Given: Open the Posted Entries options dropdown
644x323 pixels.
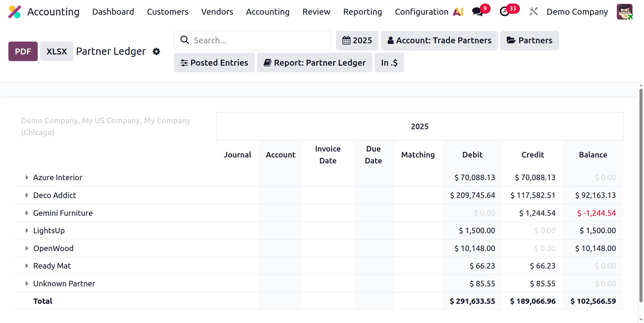Looking at the screenshot, I should click(x=214, y=63).
